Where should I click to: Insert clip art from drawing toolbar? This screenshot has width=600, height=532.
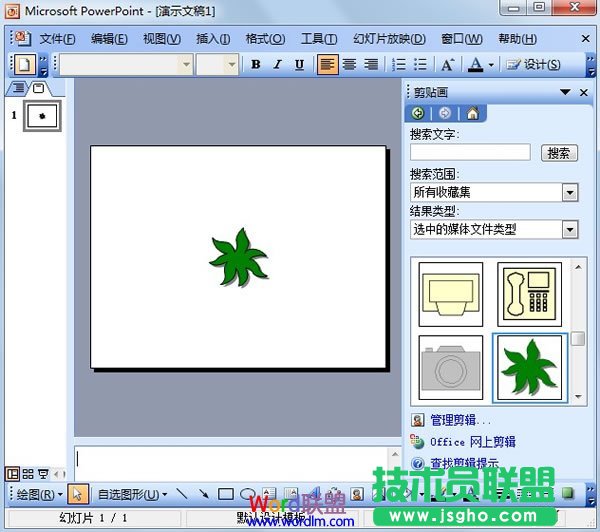[357, 494]
